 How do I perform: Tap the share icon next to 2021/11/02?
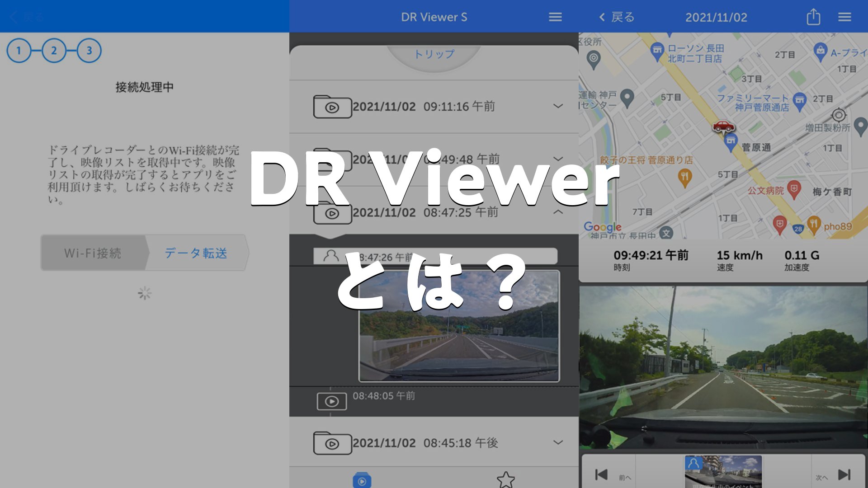(813, 17)
